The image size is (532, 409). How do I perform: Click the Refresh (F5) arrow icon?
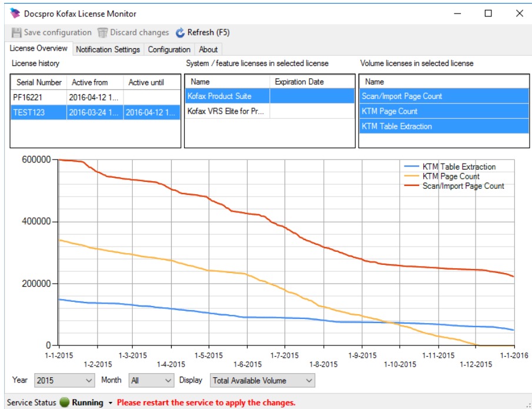180,33
